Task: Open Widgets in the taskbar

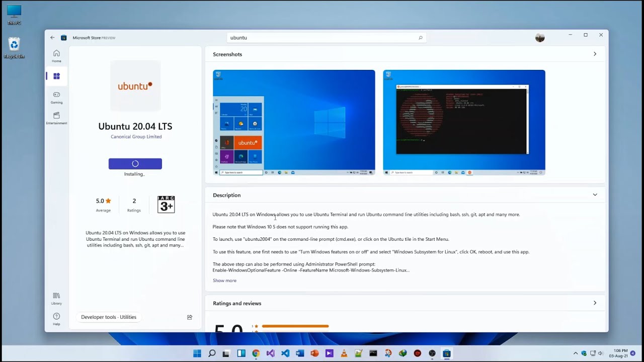Action: click(241, 353)
